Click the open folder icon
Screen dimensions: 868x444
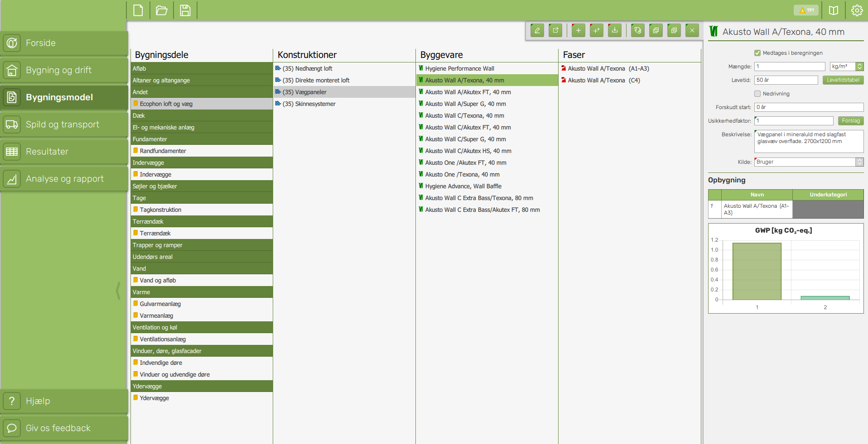(x=162, y=10)
